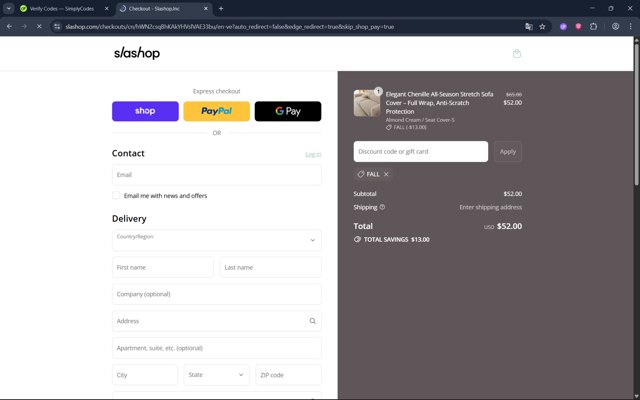Click the Log in link
The width and height of the screenshot is (640, 400).
pyautogui.click(x=313, y=154)
